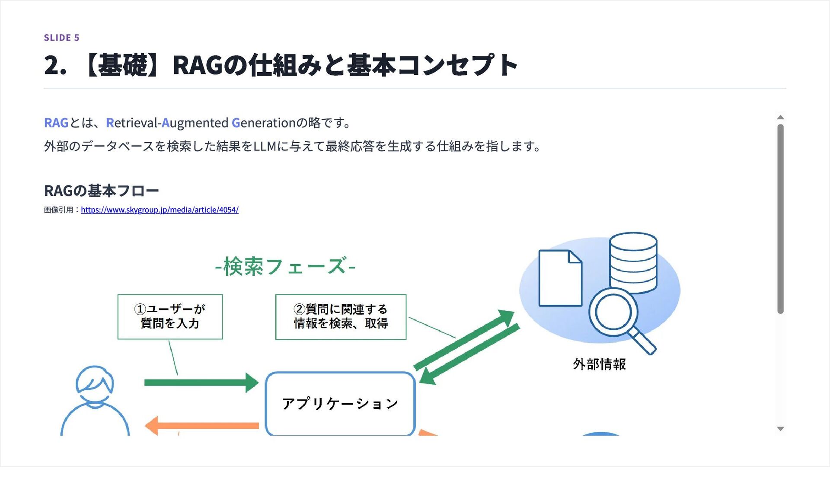Click the -検索フェーズ- green heading
The image size is (830, 504).
tap(285, 266)
